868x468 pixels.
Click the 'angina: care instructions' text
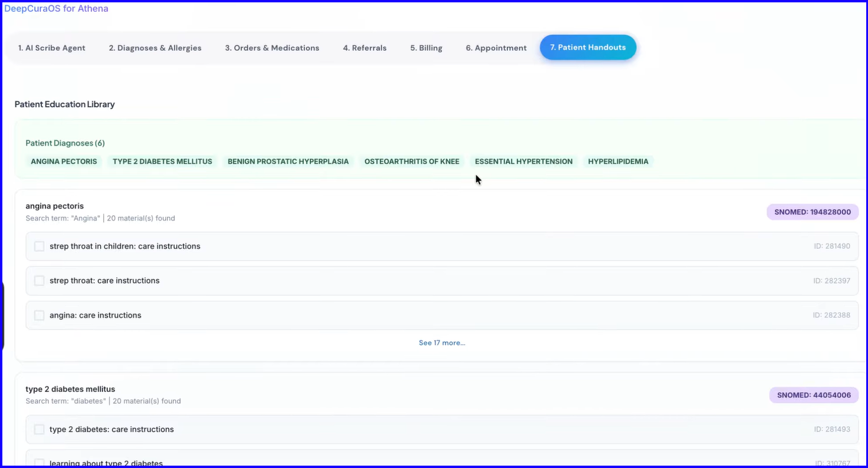click(x=96, y=315)
